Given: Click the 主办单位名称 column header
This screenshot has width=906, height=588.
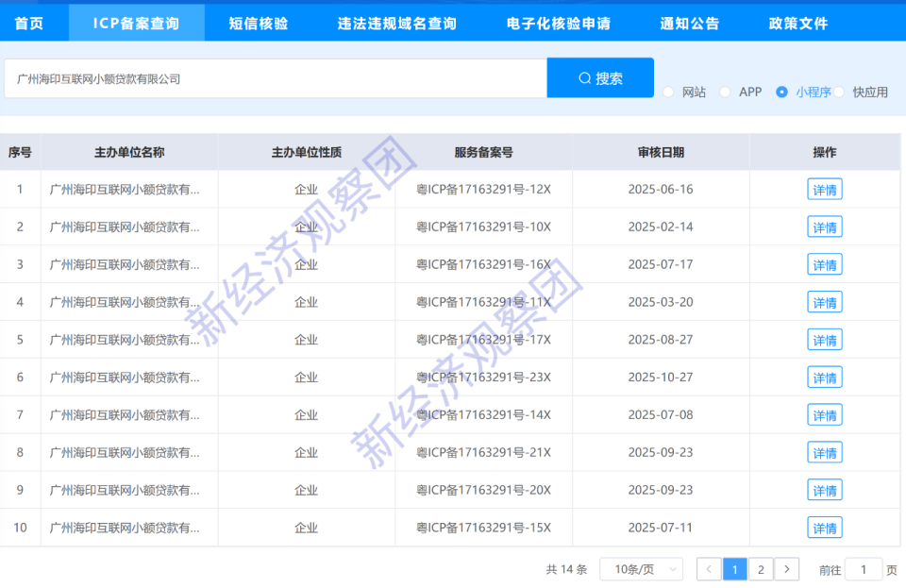Looking at the screenshot, I should 129,153.
